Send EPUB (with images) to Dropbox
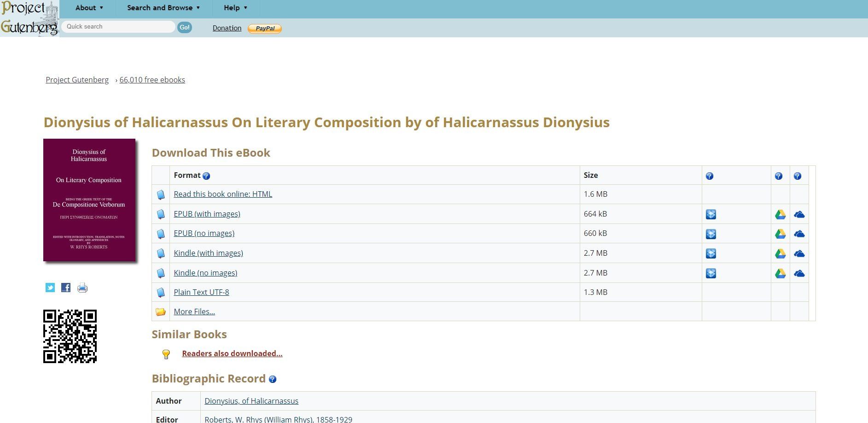Image resolution: width=868 pixels, height=423 pixels. point(711,214)
